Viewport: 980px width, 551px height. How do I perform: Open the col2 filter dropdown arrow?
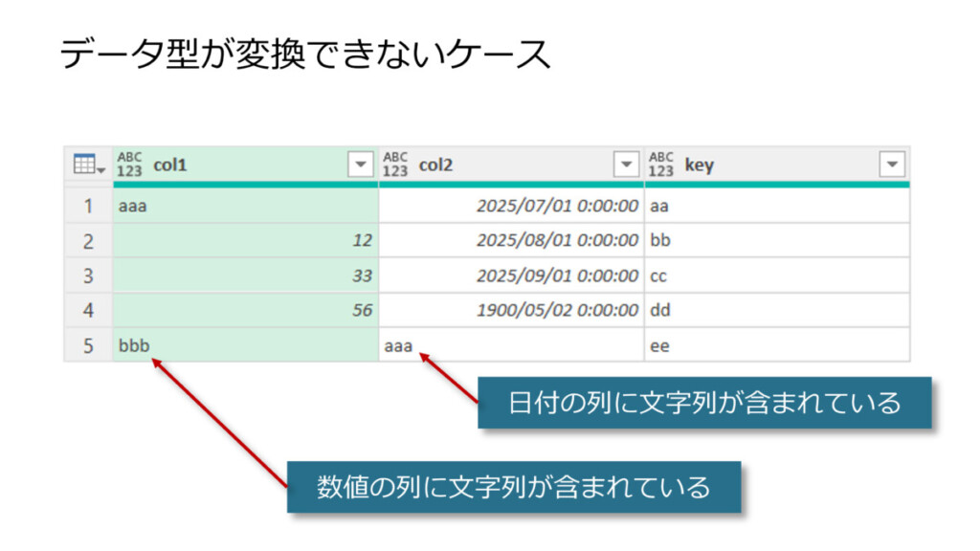(x=626, y=165)
